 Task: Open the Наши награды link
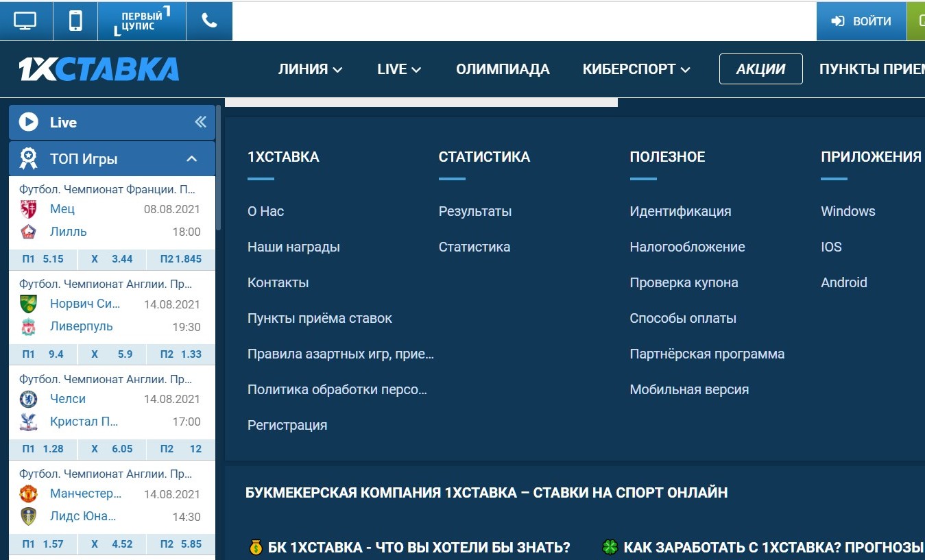[x=293, y=247]
